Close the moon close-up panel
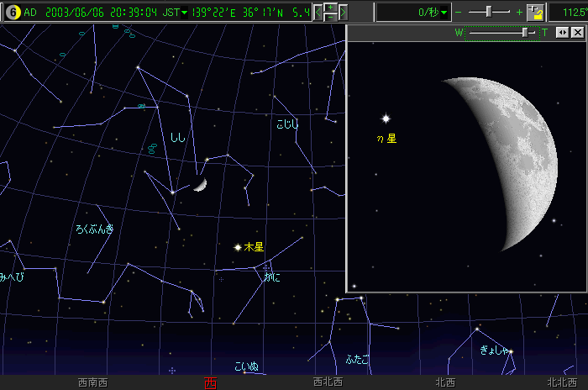This screenshot has width=588, height=390. 577,33
